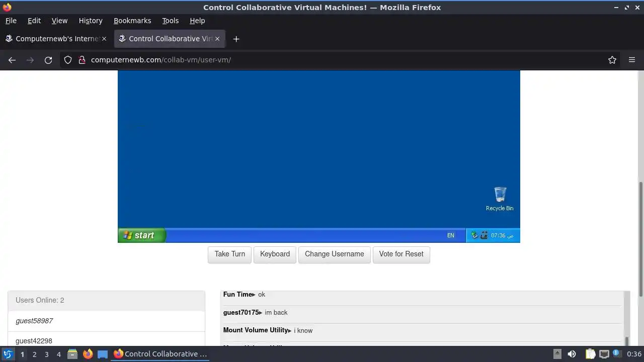
Task: Reload the current page
Action: coord(48,60)
